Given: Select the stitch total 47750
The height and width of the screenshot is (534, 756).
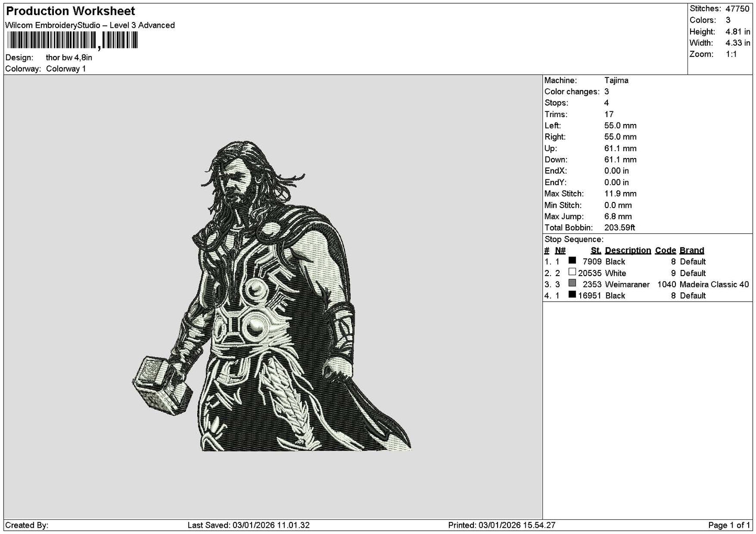Looking at the screenshot, I should [x=737, y=9].
